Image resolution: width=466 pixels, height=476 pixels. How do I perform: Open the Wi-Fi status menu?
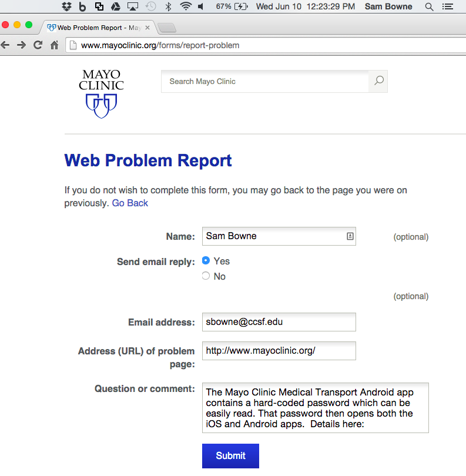[186, 6]
